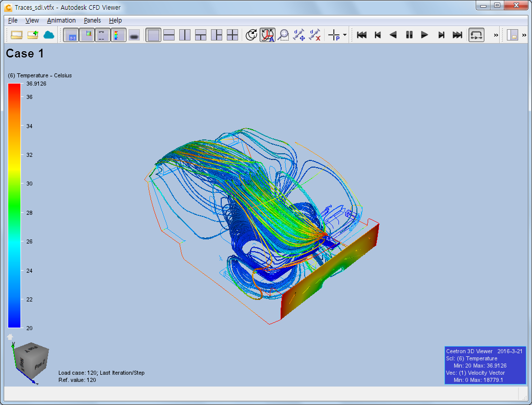Click the '(6) Temperature – Celsius' legend title

(x=40, y=75)
